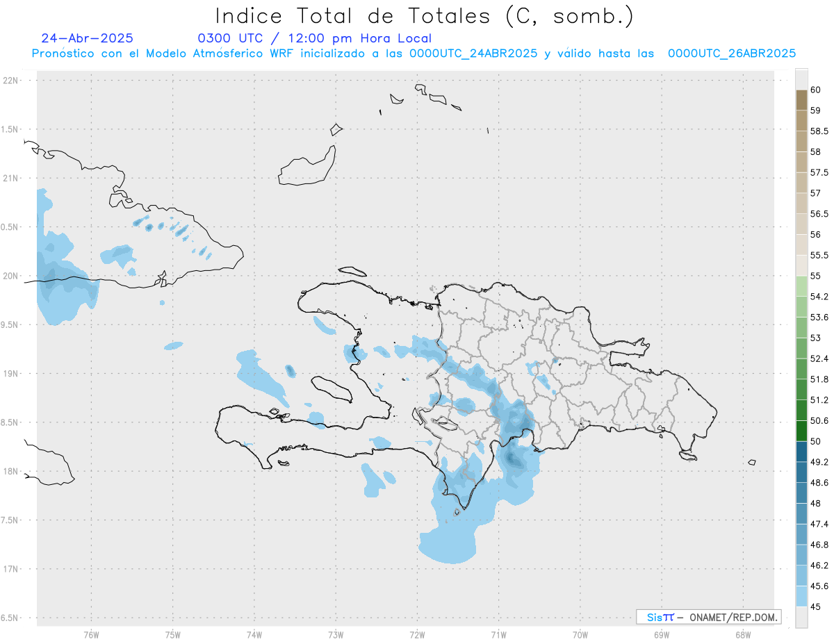Click the dark blue legend swatch between 49.2 and 50

(x=801, y=452)
